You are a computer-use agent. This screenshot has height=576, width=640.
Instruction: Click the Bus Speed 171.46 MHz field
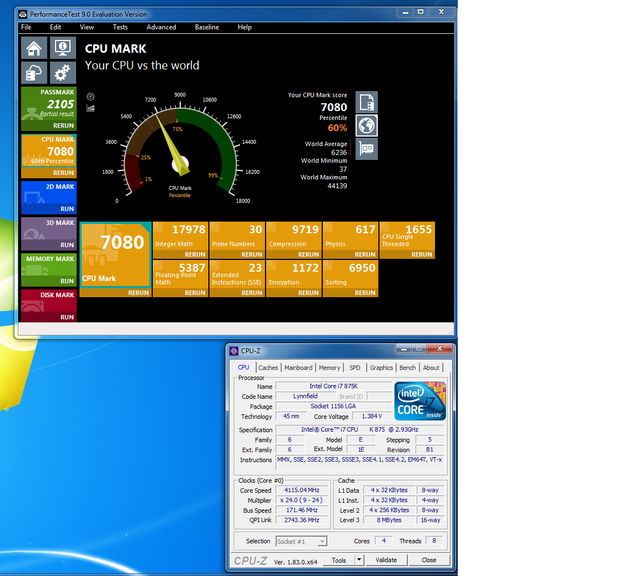tap(302, 510)
